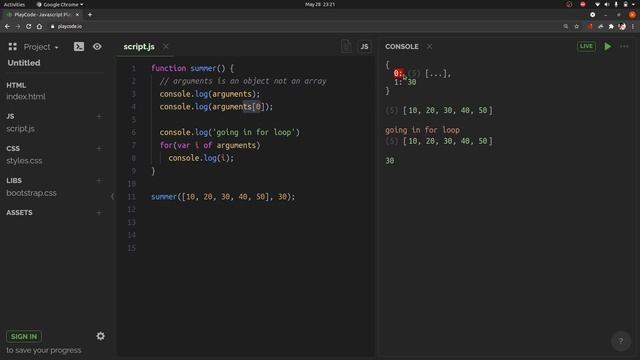Click the Untitled project name

[x=24, y=63]
